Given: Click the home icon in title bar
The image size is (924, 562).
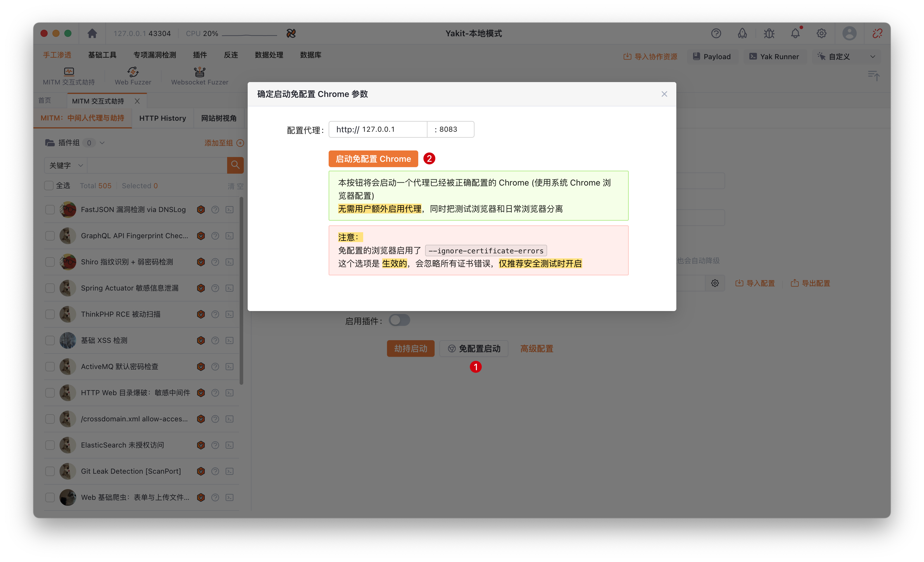Looking at the screenshot, I should pos(92,33).
